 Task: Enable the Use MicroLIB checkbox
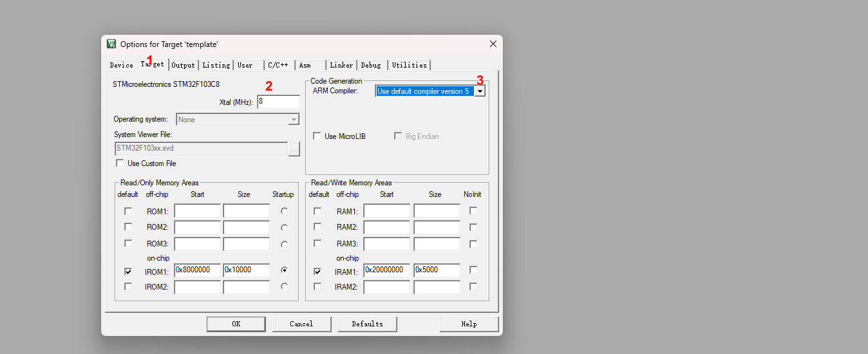317,136
